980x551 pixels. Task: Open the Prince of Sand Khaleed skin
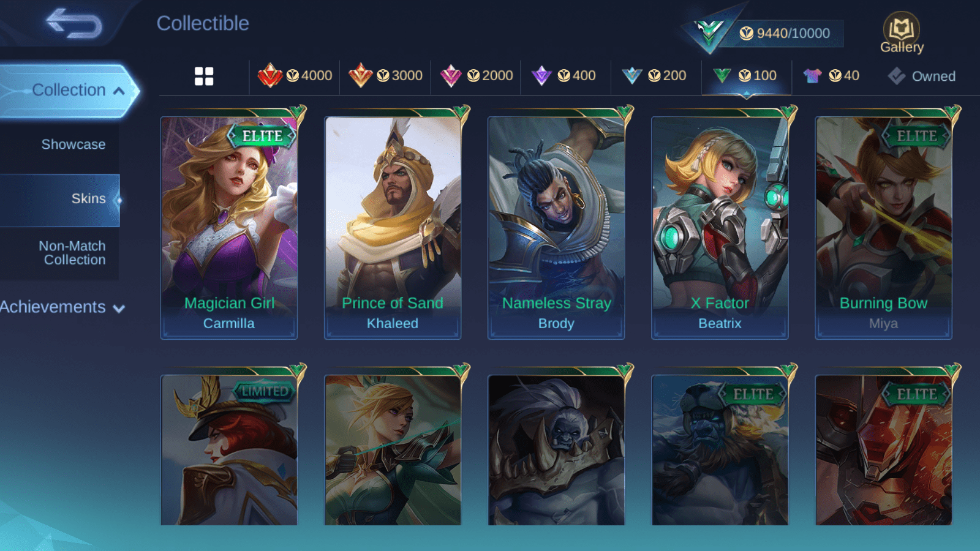pos(393,227)
